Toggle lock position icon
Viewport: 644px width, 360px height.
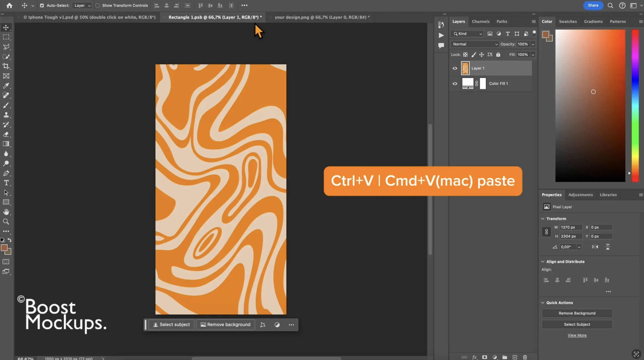pos(481,55)
